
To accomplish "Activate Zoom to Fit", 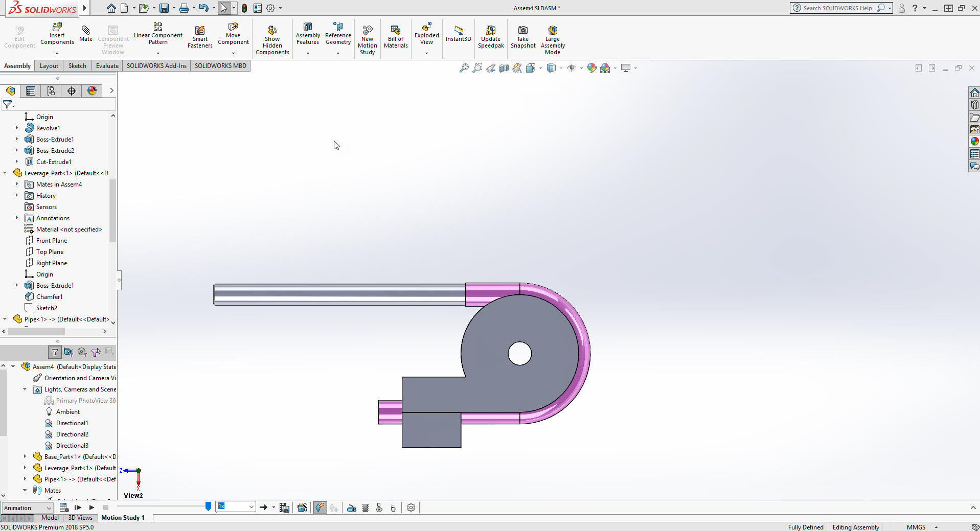I will tap(463, 67).
